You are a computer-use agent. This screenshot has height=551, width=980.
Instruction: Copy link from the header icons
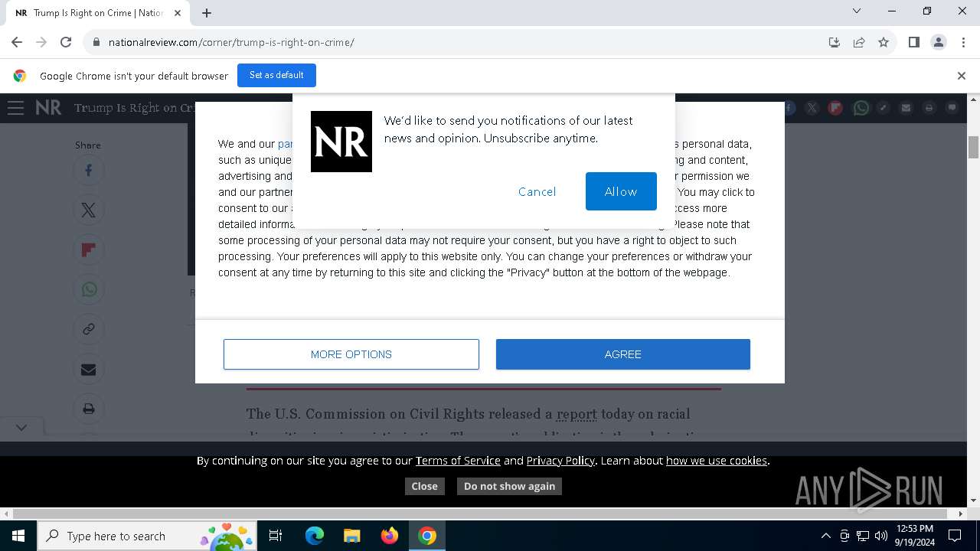click(883, 108)
